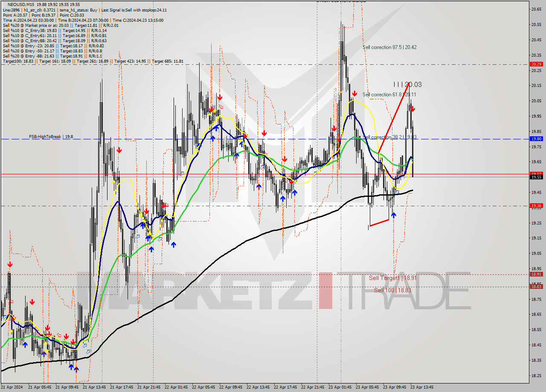Screen dimensions: 546x392
Task: Select the 'Sell %20 @ Entry -50: 21.17' line
Action: (52, 51)
